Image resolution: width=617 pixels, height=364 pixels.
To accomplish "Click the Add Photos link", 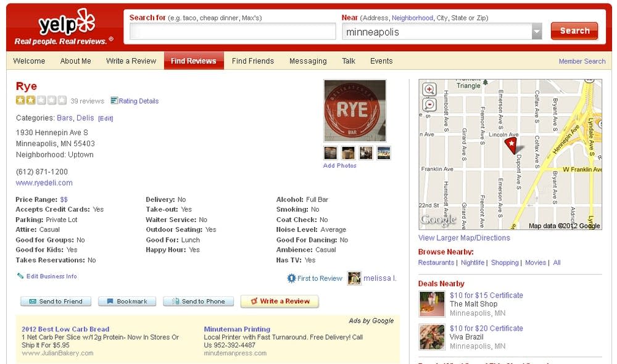I will coord(339,166).
